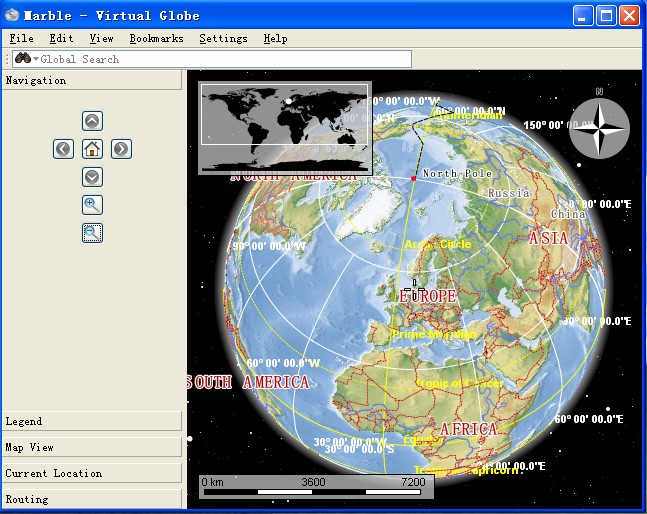
Task: Click the distance scale bar
Action: coord(316,486)
